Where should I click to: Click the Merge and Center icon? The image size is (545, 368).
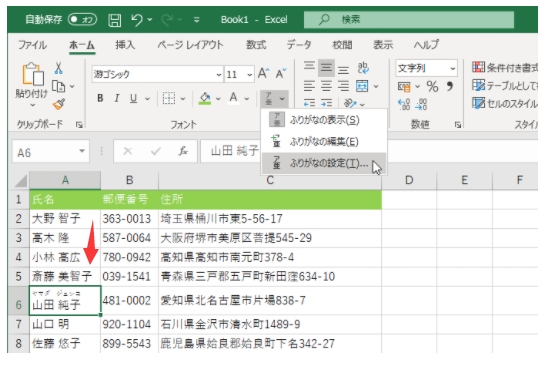[362, 86]
